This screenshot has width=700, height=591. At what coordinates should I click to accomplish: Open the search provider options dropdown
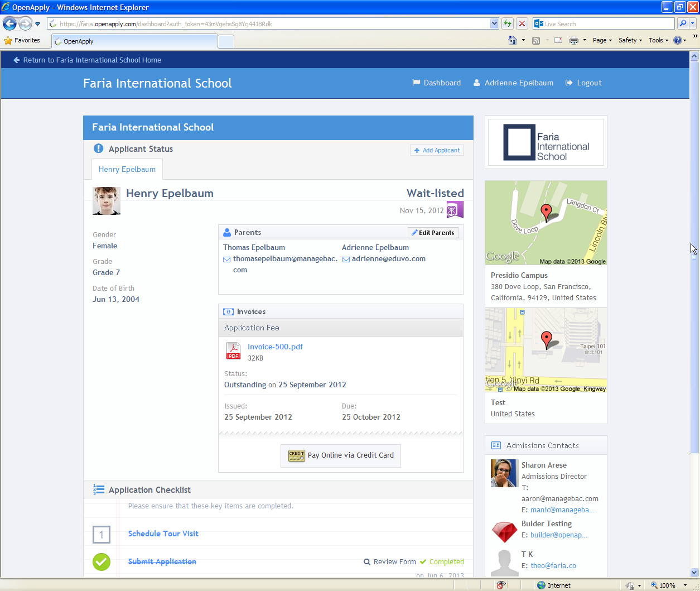point(693,23)
